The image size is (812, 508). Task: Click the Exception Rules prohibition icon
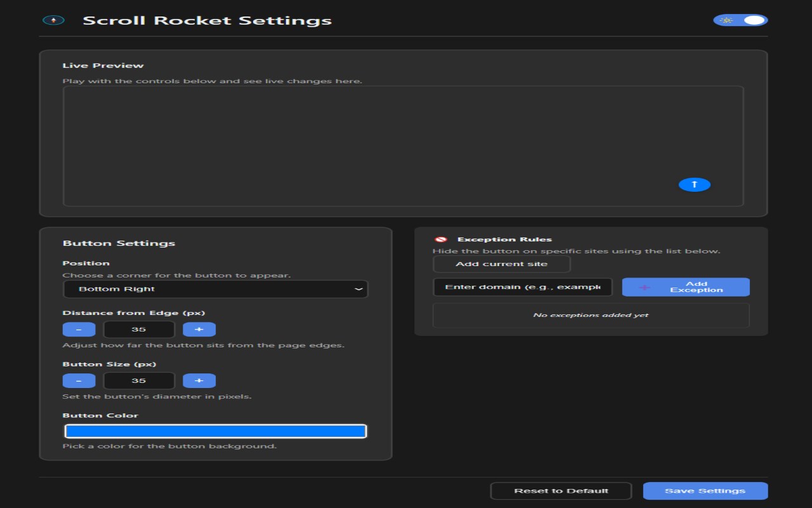tap(441, 239)
